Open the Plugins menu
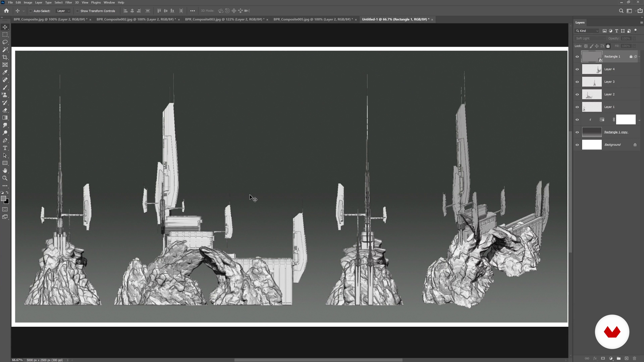Image resolution: width=644 pixels, height=362 pixels. coord(96,3)
